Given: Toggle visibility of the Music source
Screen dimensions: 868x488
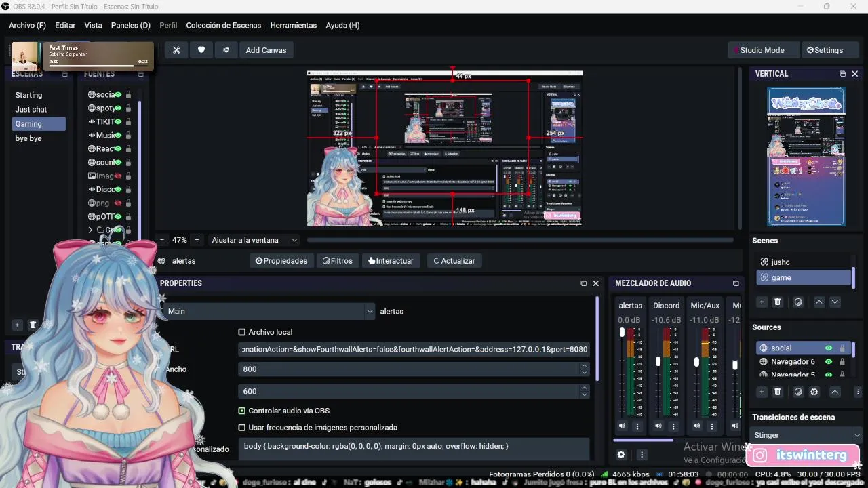Looking at the screenshot, I should 118,136.
